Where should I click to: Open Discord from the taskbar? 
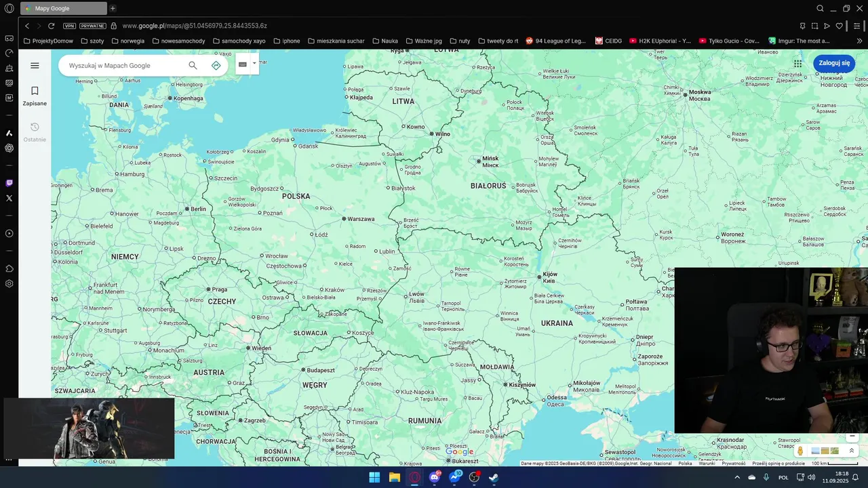click(435, 477)
